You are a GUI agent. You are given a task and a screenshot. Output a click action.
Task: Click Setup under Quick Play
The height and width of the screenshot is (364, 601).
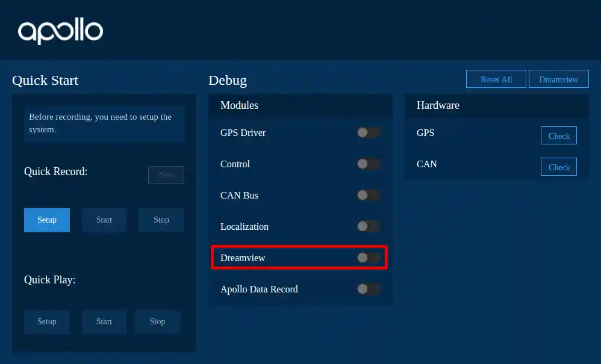[x=46, y=321]
